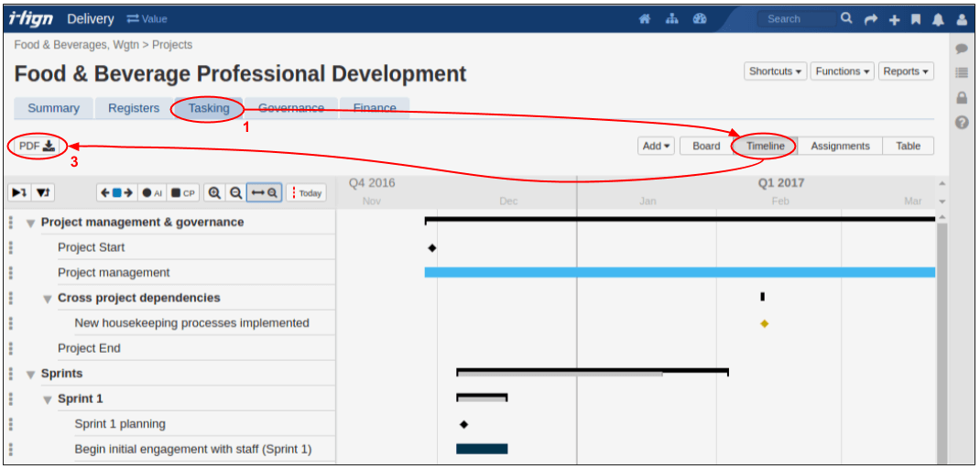
Task: Jump to Today on the timeline
Action: tap(306, 193)
